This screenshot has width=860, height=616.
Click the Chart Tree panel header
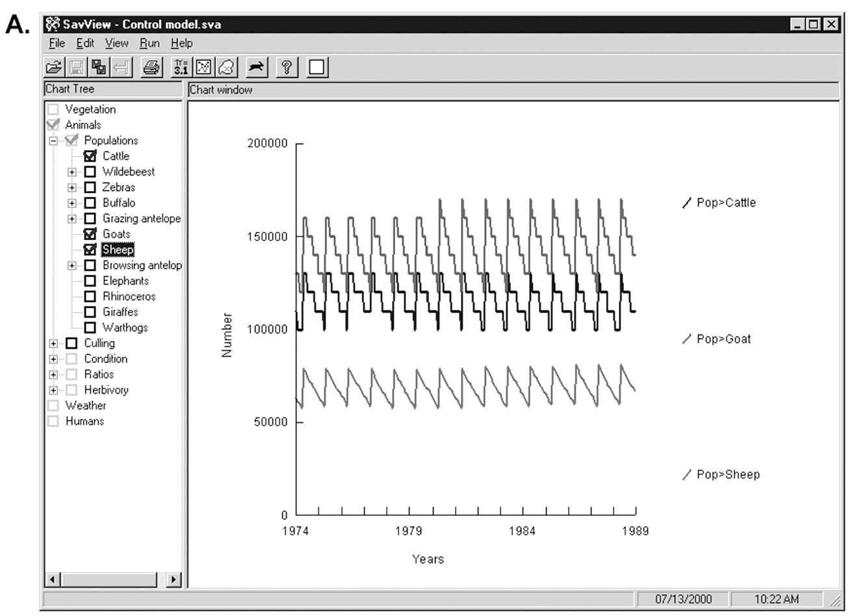113,89
